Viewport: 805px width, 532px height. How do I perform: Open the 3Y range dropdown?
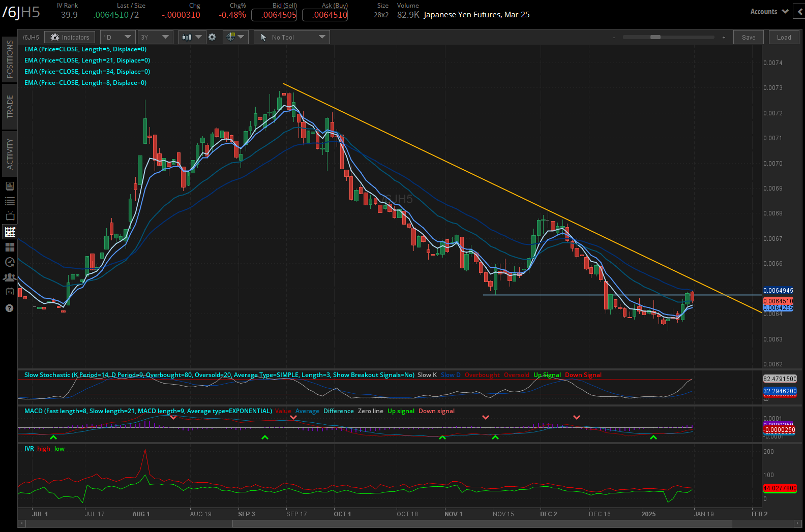click(x=155, y=37)
